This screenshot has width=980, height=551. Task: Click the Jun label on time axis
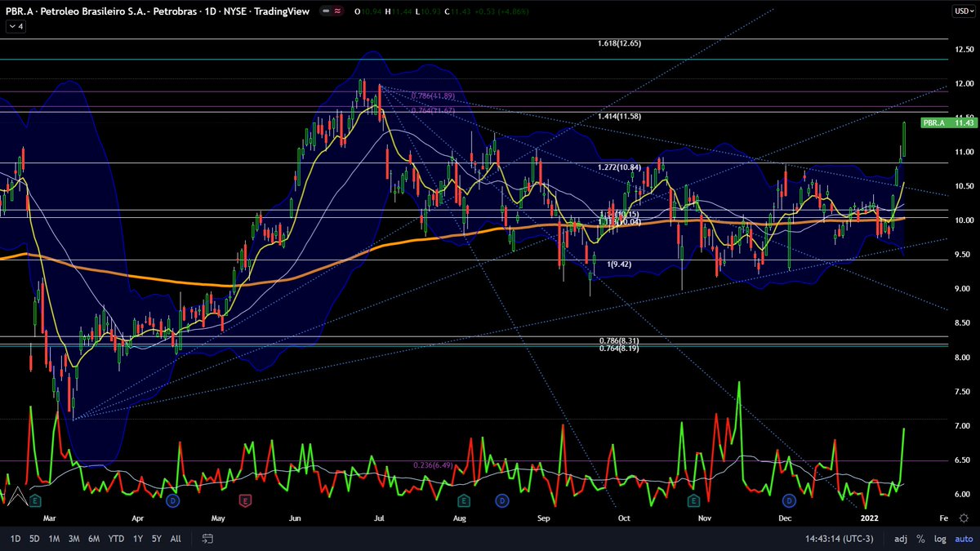click(296, 518)
